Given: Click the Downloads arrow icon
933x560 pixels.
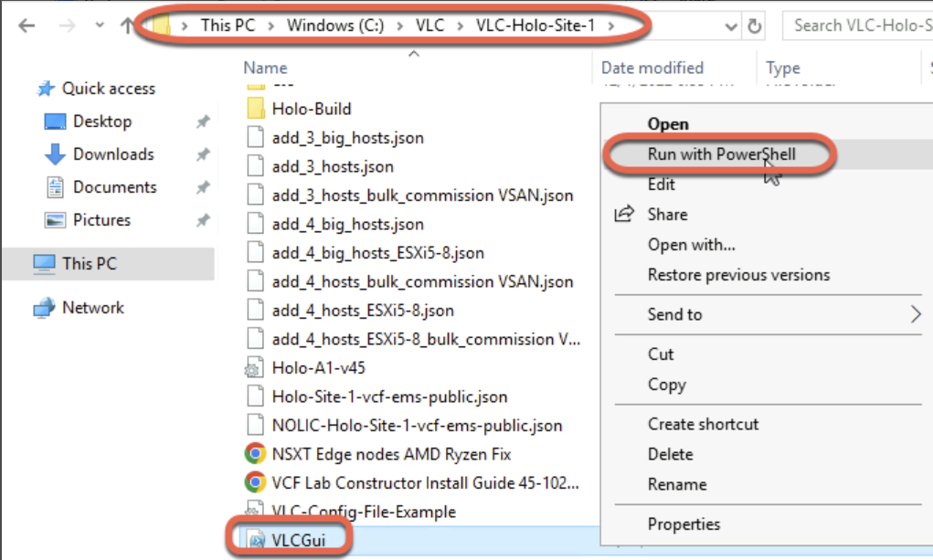Looking at the screenshot, I should [56, 154].
